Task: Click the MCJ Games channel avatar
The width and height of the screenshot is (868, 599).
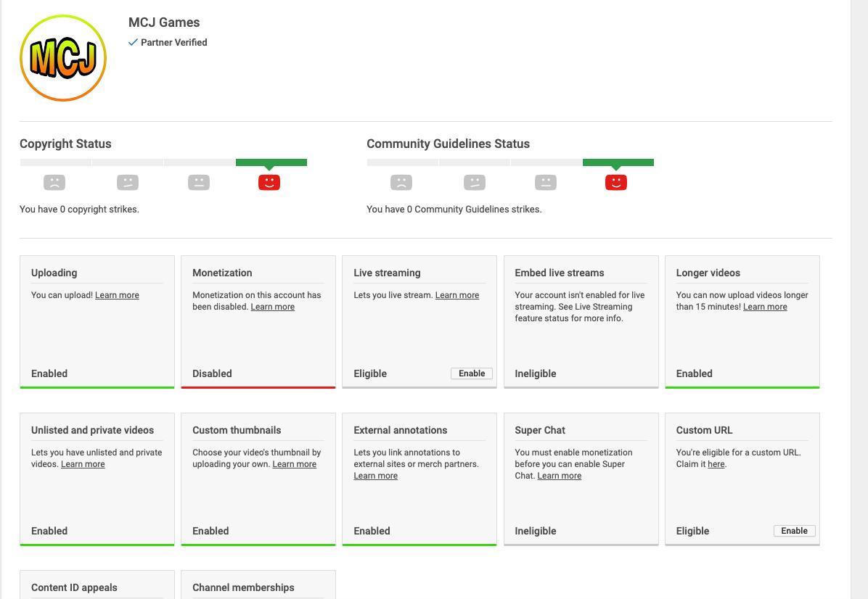Action: pos(63,58)
